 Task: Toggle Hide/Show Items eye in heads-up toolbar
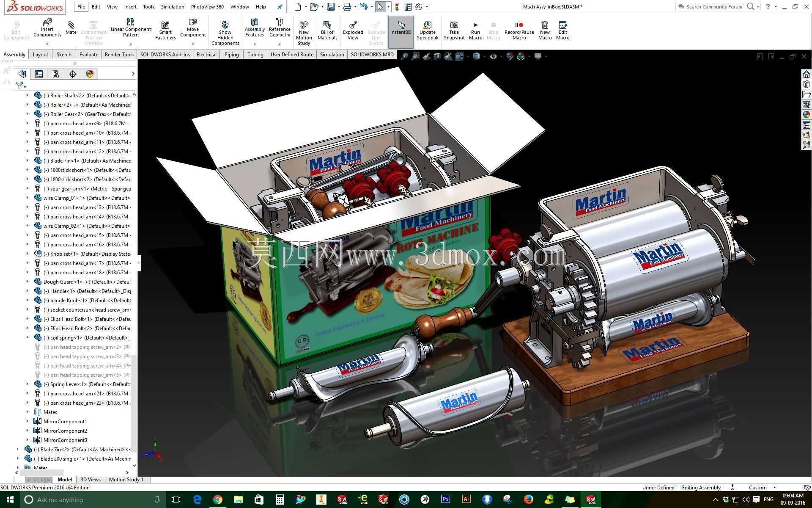pyautogui.click(x=493, y=56)
